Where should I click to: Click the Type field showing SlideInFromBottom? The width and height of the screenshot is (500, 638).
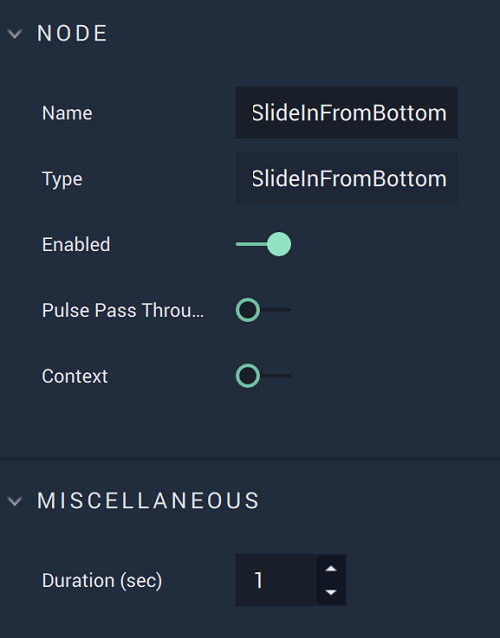click(x=347, y=178)
